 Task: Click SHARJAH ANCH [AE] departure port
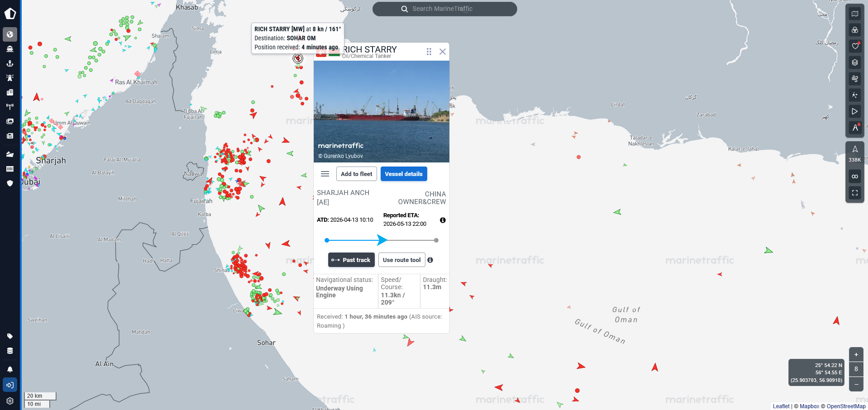(343, 197)
